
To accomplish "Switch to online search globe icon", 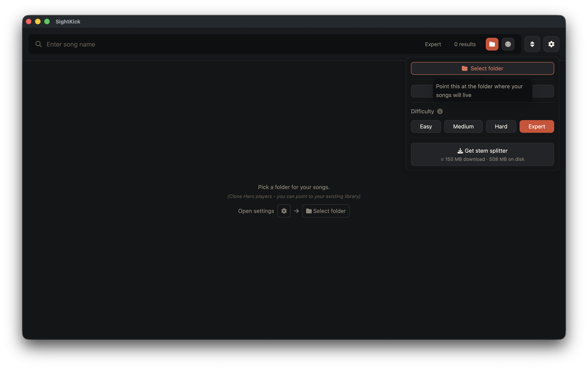I will click(x=508, y=44).
